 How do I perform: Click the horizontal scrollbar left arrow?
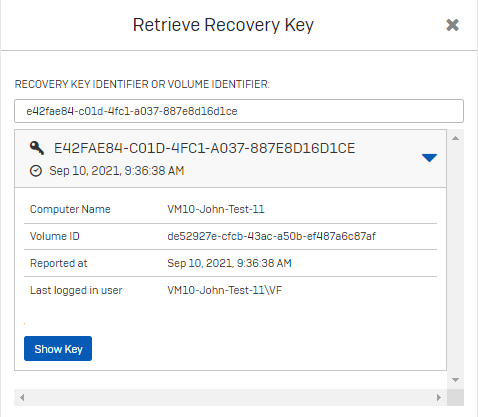point(22,397)
